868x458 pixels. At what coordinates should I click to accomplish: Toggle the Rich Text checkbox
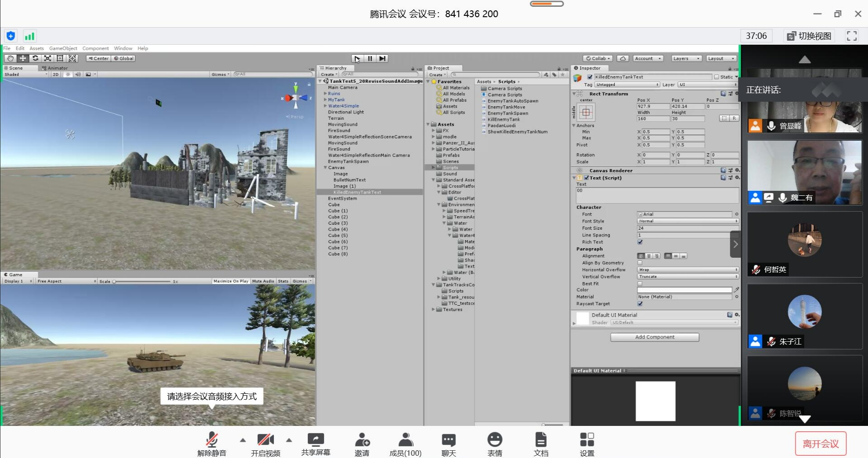click(x=640, y=242)
